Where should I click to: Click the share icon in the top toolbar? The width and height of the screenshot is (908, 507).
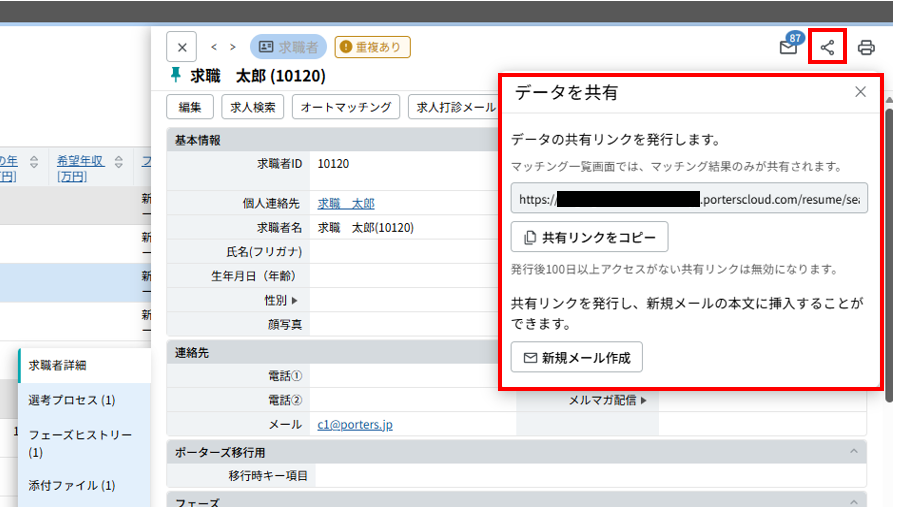coord(827,47)
